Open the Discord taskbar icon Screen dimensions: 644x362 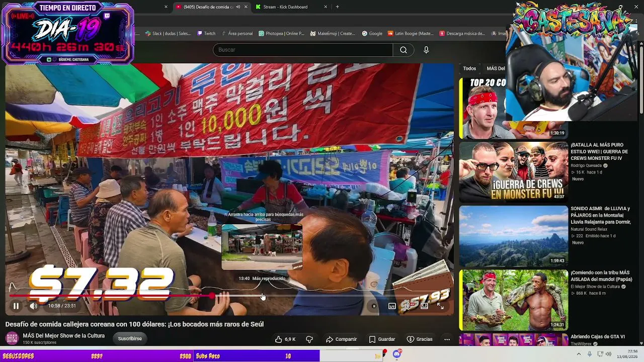click(397, 354)
